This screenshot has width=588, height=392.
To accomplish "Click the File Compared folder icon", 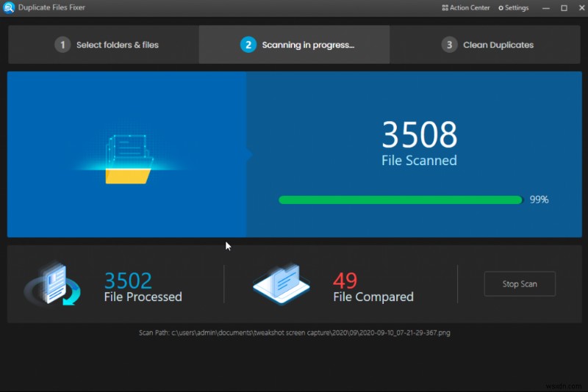I will [x=282, y=284].
